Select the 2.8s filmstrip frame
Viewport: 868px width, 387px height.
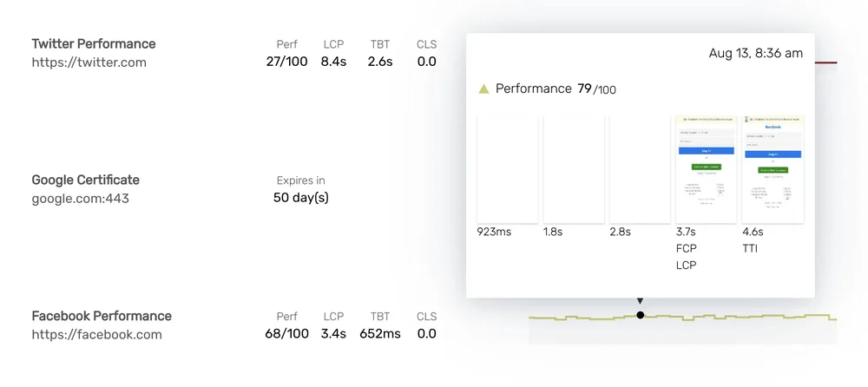coord(640,169)
